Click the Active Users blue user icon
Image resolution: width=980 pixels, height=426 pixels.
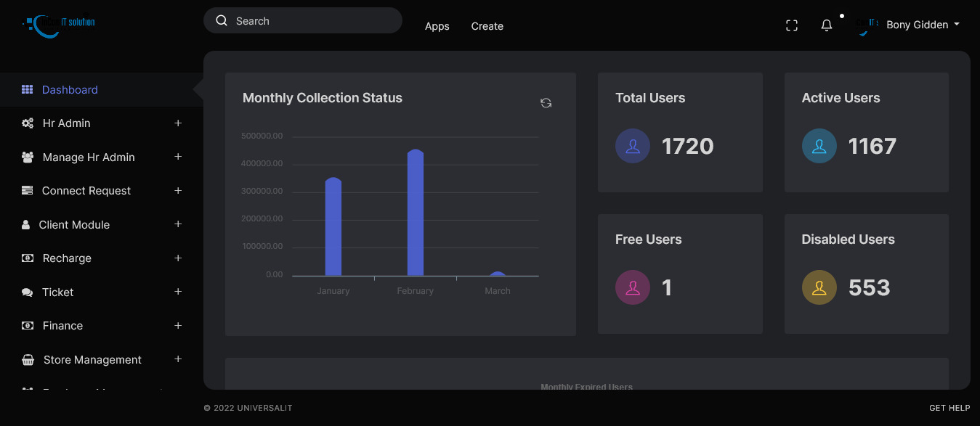click(x=819, y=146)
